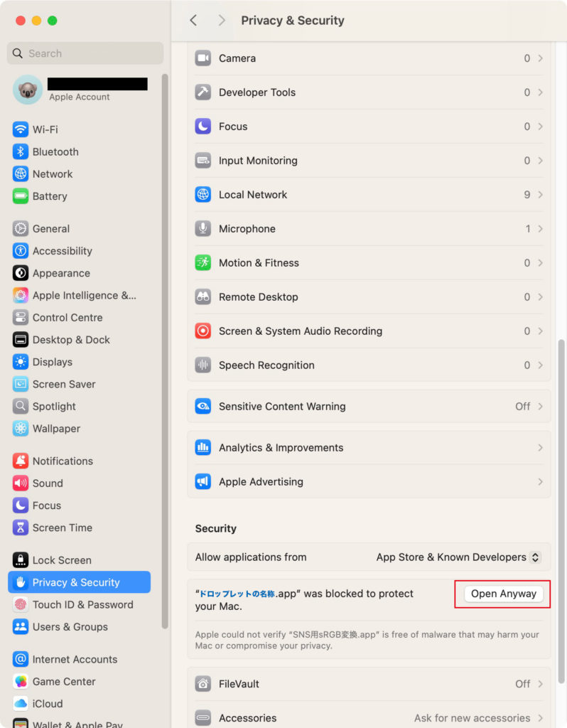Click the Screen & System Audio Recording icon
This screenshot has width=567, height=728.
coord(202,331)
